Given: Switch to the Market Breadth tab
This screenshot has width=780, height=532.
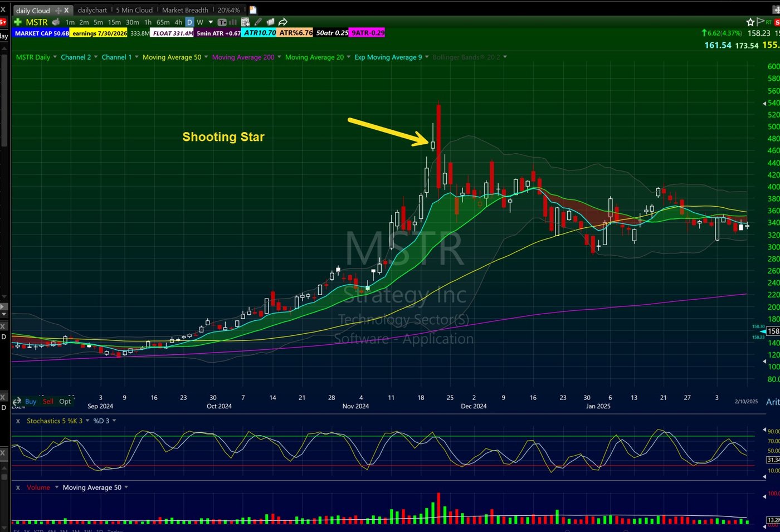Looking at the screenshot, I should [185, 10].
